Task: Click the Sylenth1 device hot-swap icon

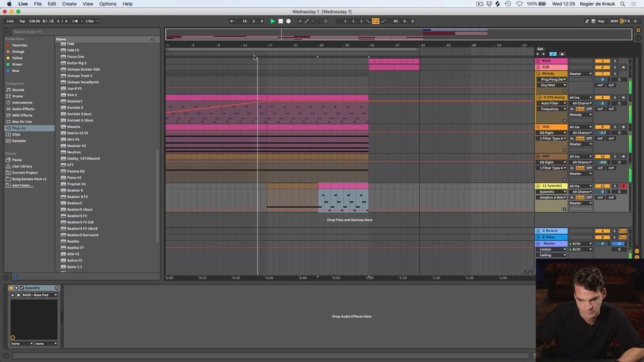Action: pos(56,288)
